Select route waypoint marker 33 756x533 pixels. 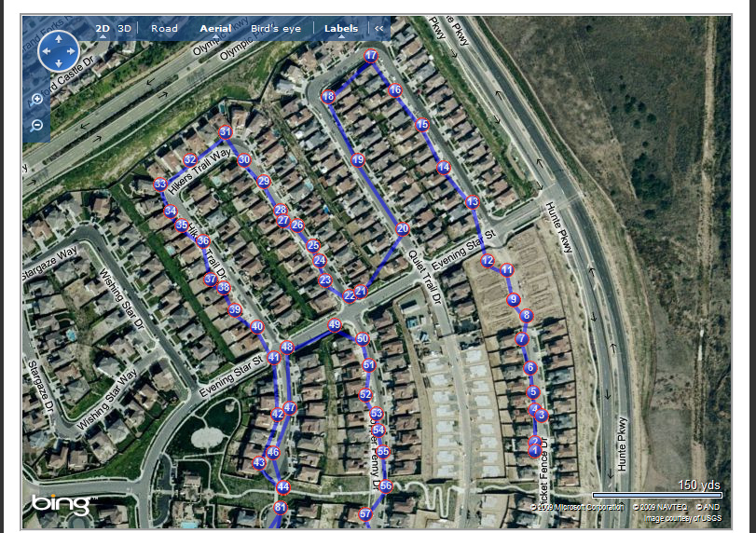tap(160, 184)
